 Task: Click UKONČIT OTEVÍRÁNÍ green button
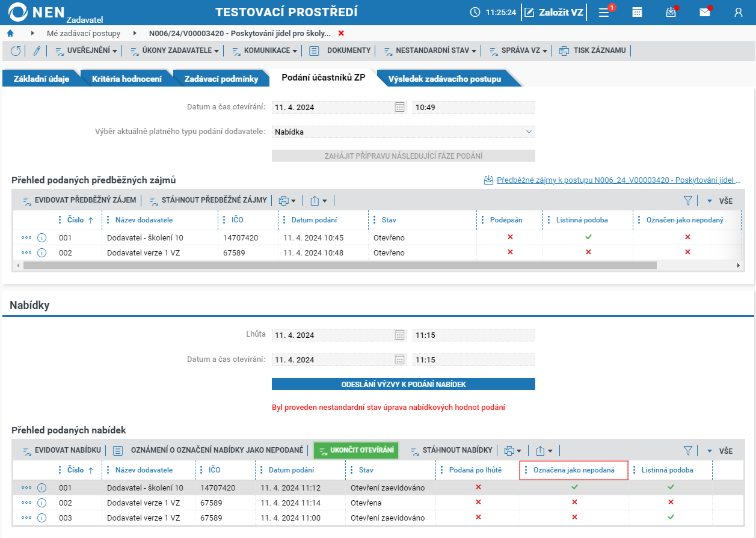356,450
